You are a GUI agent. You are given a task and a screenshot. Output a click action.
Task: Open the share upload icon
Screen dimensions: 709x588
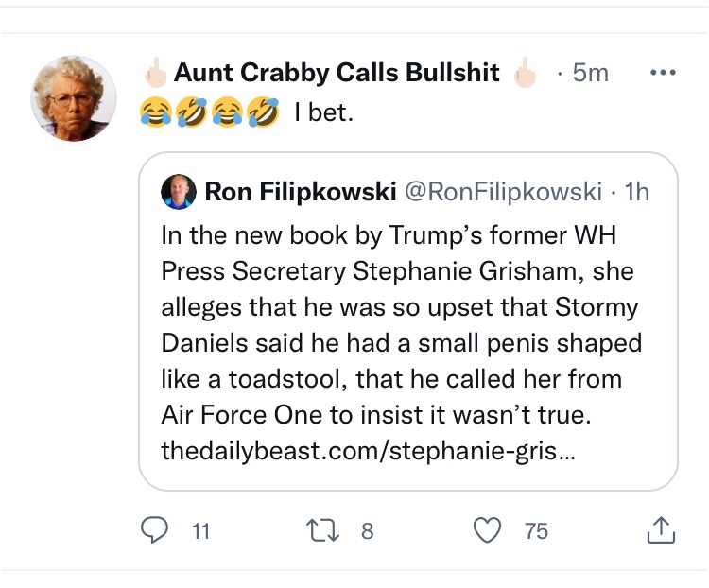coord(659,531)
